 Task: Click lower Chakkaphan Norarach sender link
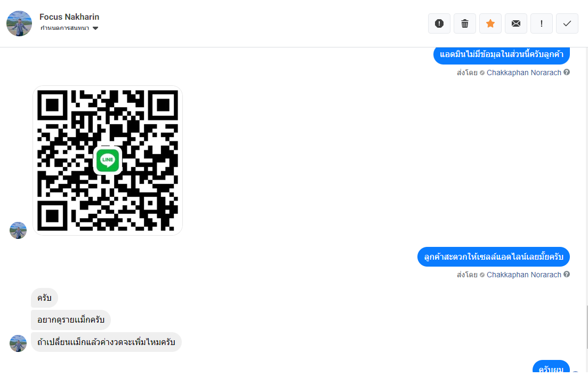[x=524, y=275]
